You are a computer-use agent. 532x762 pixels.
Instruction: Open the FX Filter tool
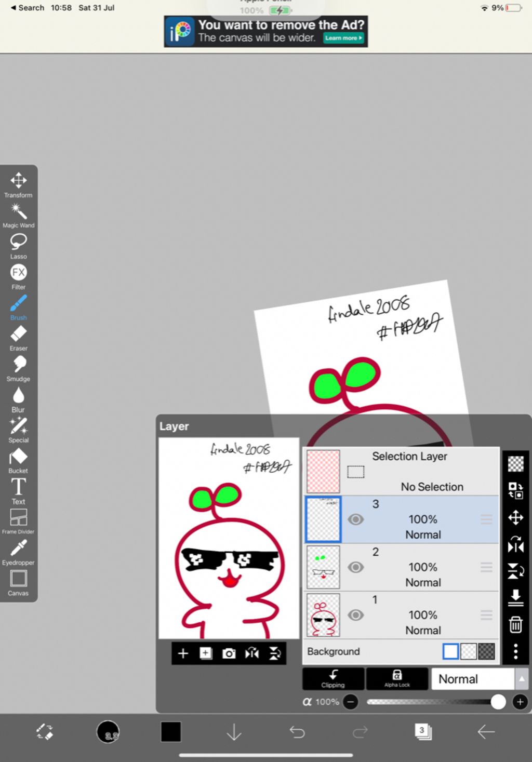coord(18,276)
